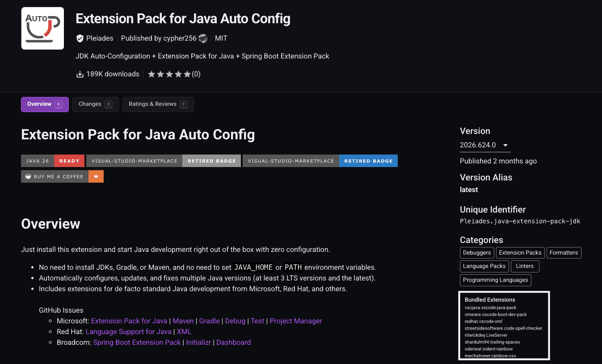Viewport: 602px width, 364px height.
Task: Open the Gradle issues link
Action: (x=210, y=321)
